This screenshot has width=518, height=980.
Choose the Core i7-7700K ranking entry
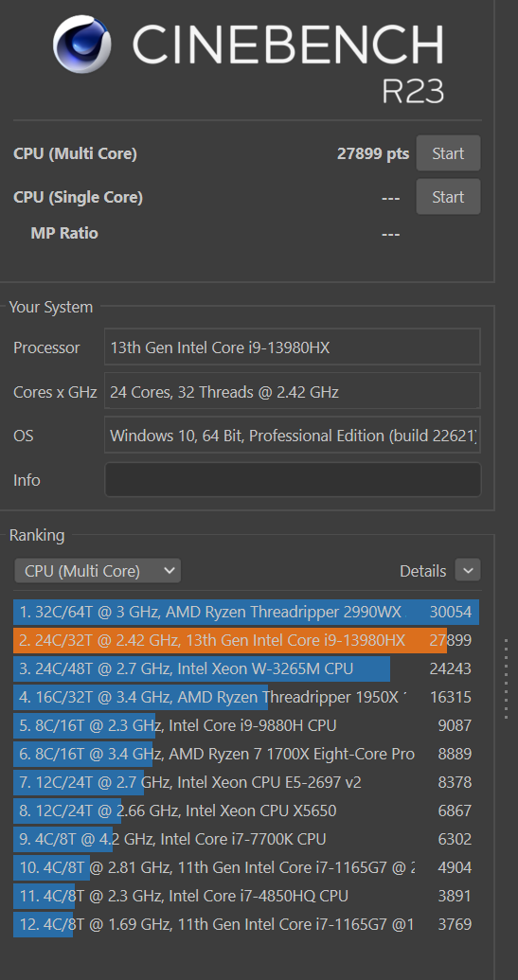[x=246, y=839]
